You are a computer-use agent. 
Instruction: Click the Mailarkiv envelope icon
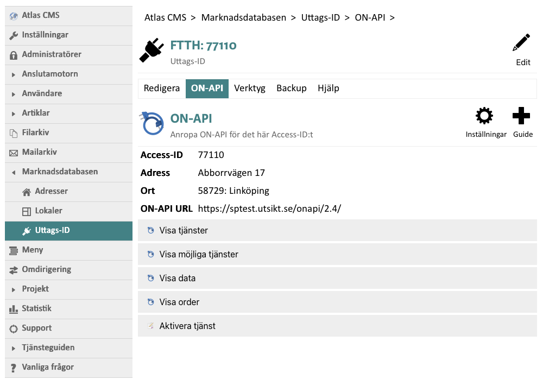[14, 153]
